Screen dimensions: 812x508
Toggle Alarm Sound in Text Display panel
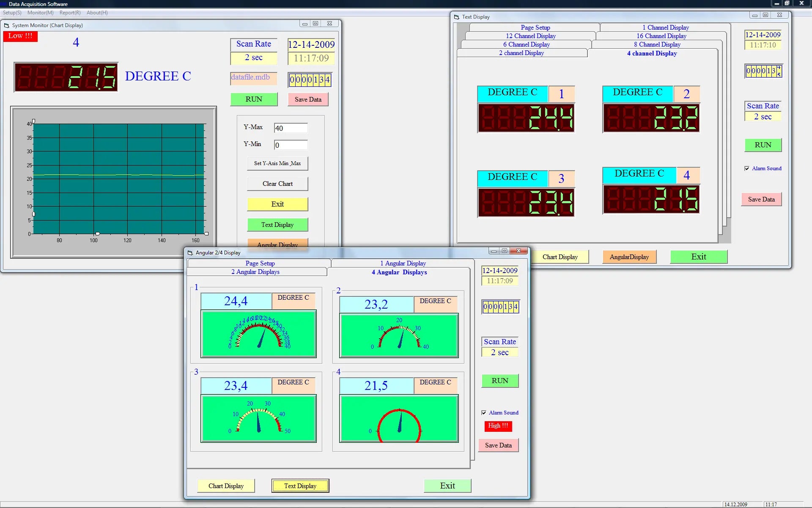[746, 168]
